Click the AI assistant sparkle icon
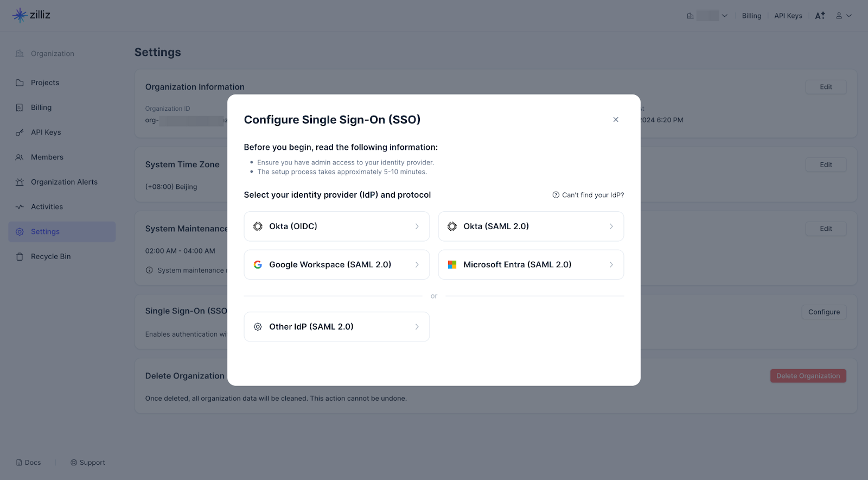Image resolution: width=868 pixels, height=480 pixels. coord(820,16)
